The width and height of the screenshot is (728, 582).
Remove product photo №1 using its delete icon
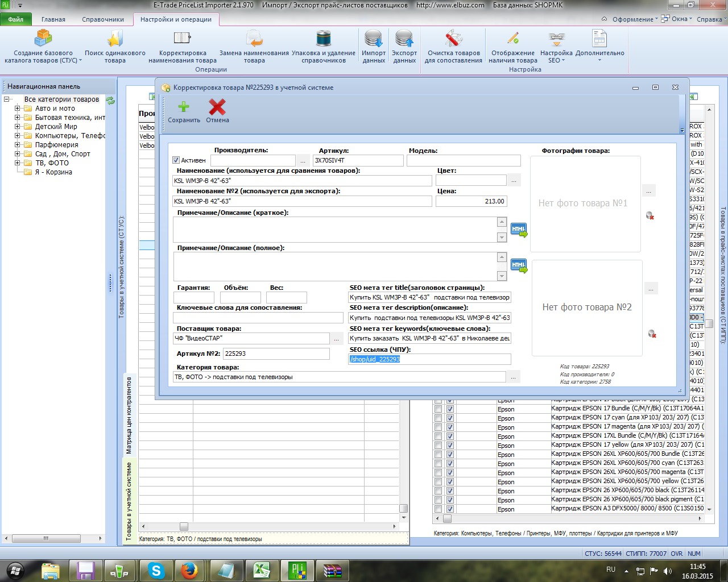click(650, 215)
